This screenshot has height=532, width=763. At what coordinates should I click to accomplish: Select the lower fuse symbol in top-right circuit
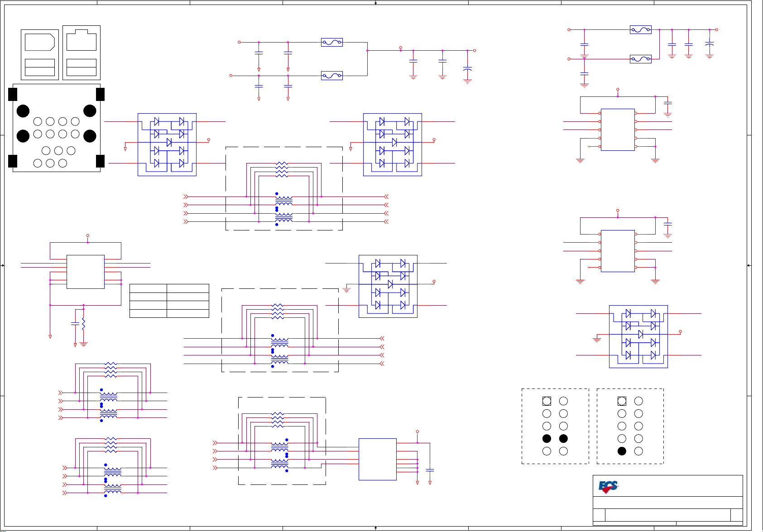(x=641, y=59)
